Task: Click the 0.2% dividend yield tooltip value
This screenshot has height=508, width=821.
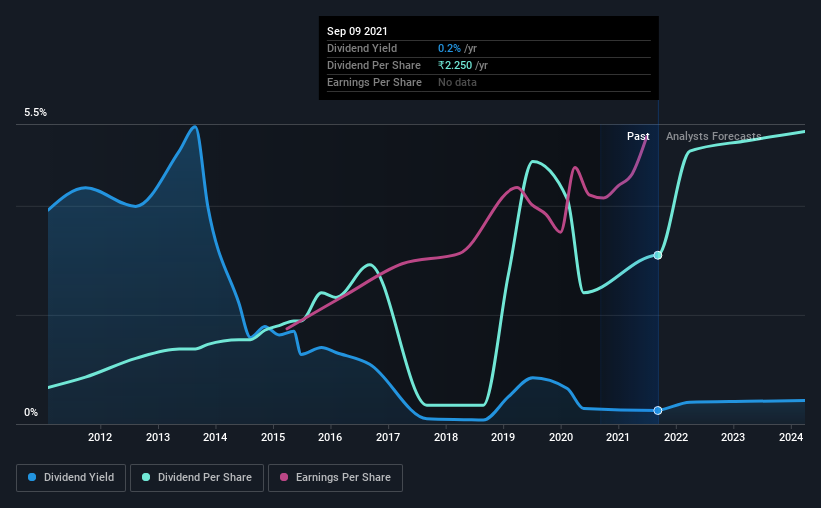Action: pos(449,48)
